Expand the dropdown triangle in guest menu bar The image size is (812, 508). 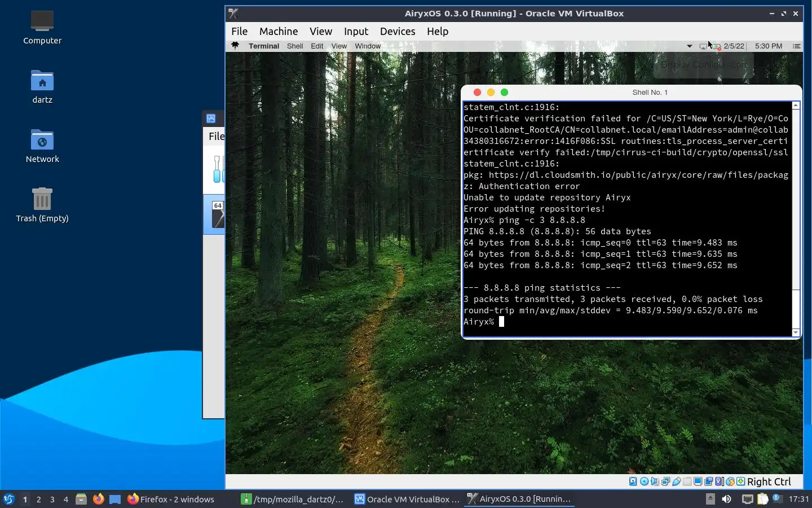pyautogui.click(x=690, y=46)
